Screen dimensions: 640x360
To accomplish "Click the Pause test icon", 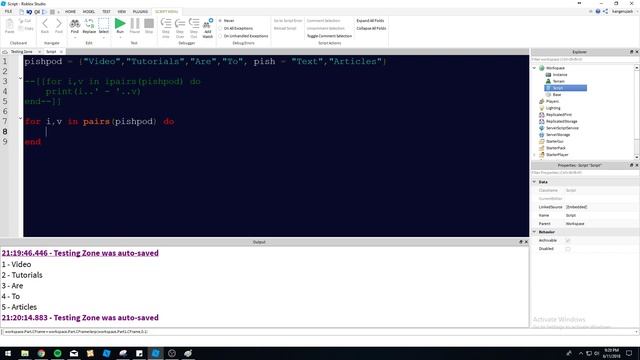I will 135,24.
